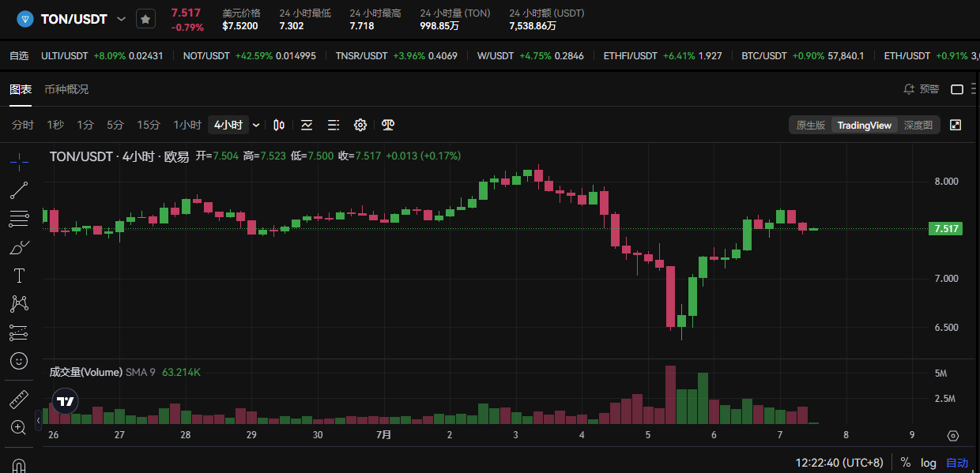The image size is (980, 473).
Task: Select the text annotation tool
Action: 19,276
